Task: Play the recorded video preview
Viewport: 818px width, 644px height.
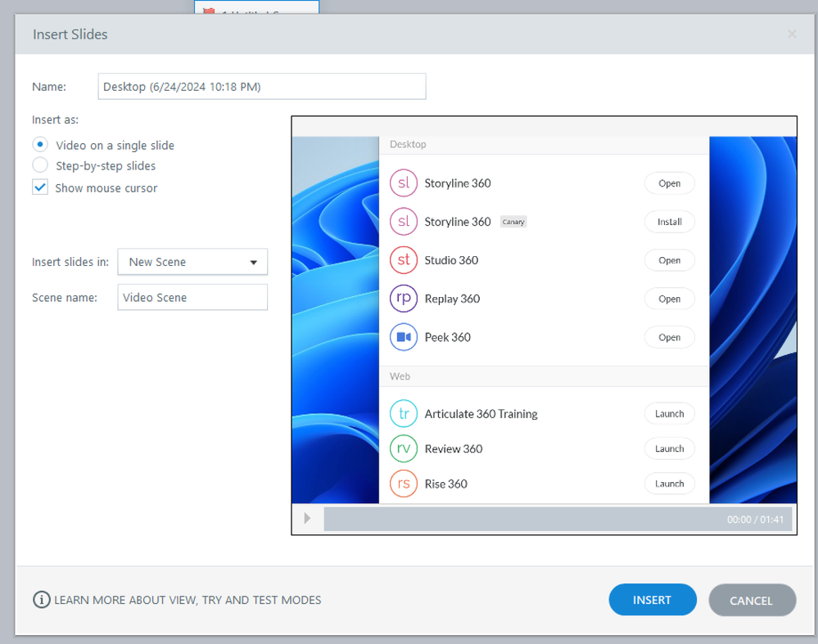Action: 307,519
